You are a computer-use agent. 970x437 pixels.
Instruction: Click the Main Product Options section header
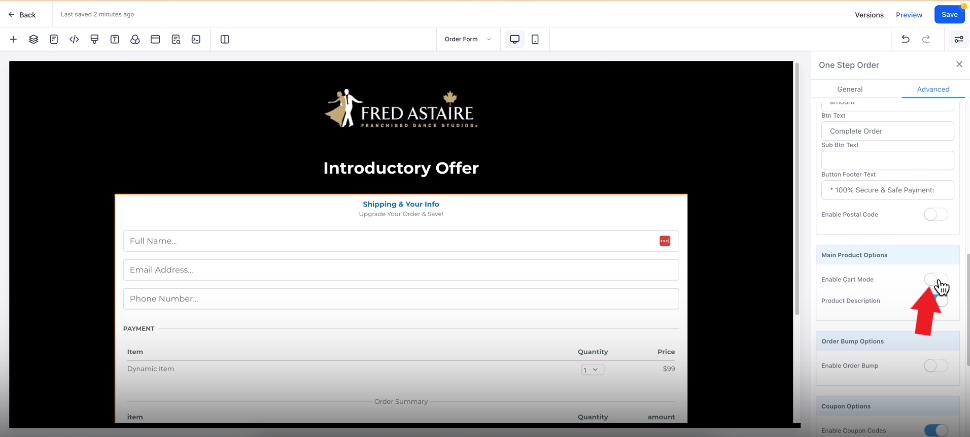pos(887,255)
